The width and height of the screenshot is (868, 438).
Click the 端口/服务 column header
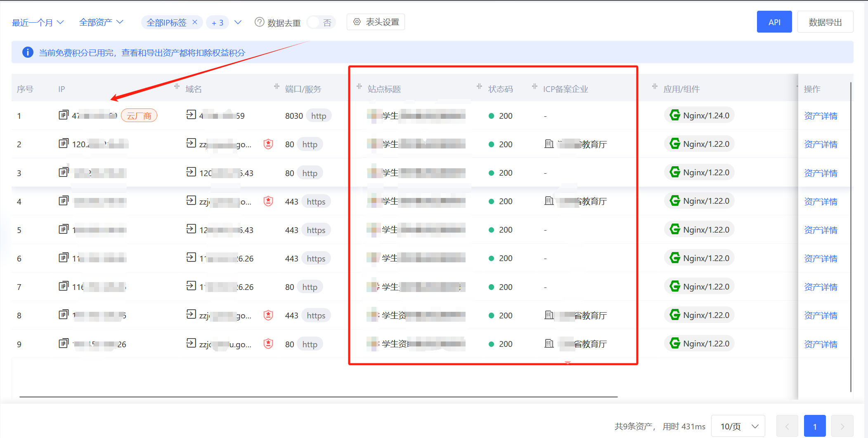pyautogui.click(x=303, y=89)
